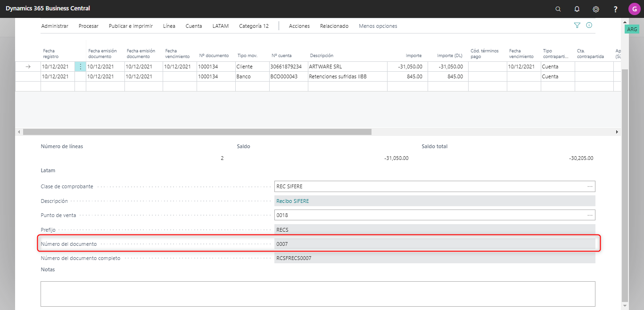This screenshot has width=644, height=310.
Task: Click document number 1000134 in Banco row
Action: point(216,76)
